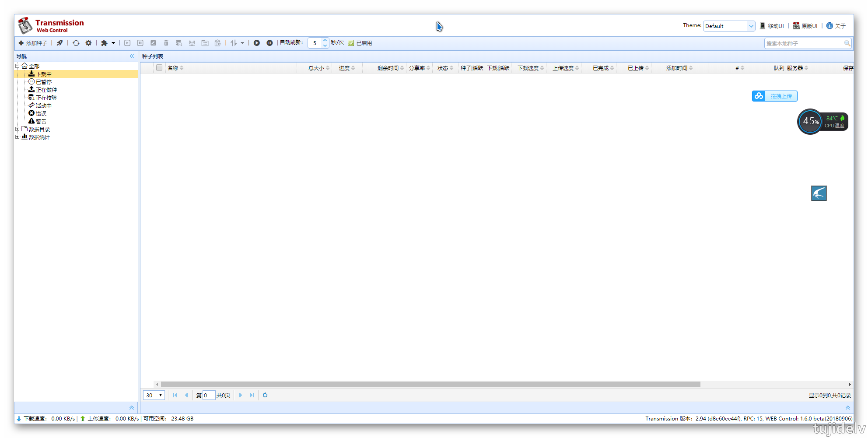This screenshot has width=868, height=438.
Task: Click the start-all play circle icon
Action: click(x=257, y=43)
